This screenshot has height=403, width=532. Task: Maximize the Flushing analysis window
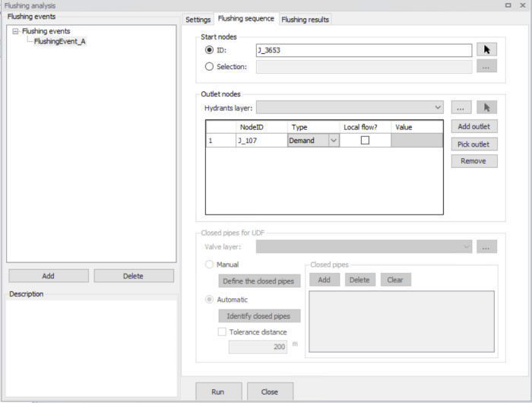508,5
